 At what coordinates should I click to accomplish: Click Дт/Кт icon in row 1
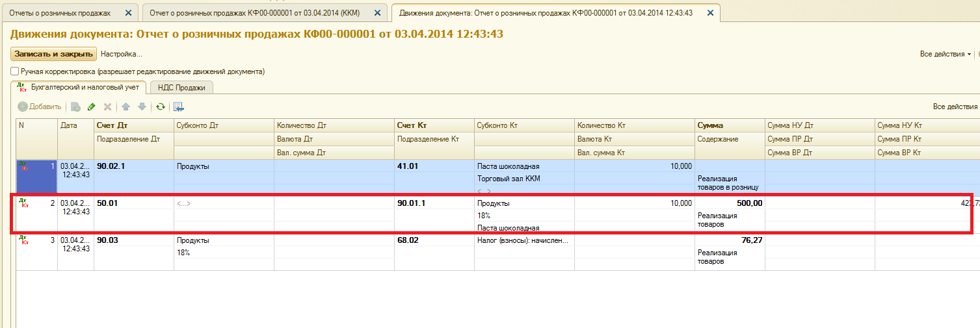click(25, 166)
